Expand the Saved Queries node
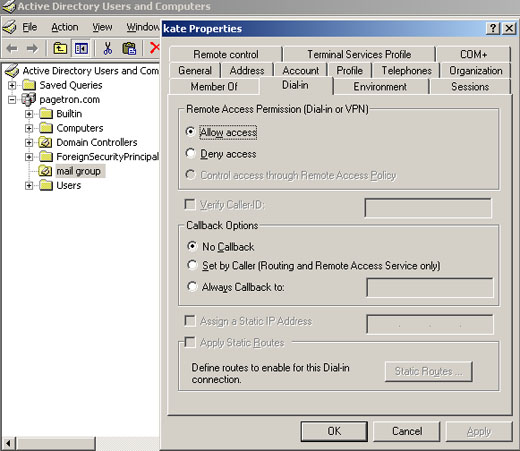Image resolution: width=520 pixels, height=451 pixels. pyautogui.click(x=12, y=85)
